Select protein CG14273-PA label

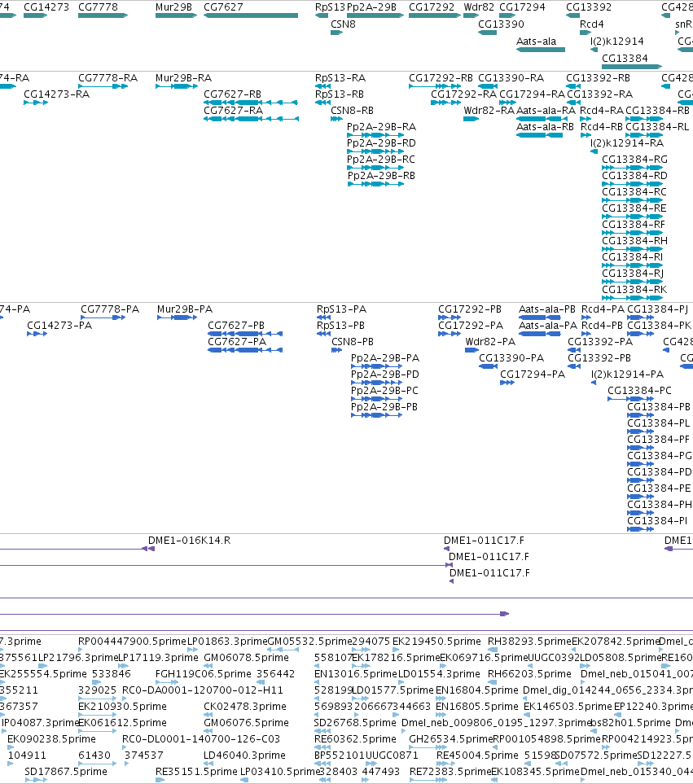[x=59, y=325]
